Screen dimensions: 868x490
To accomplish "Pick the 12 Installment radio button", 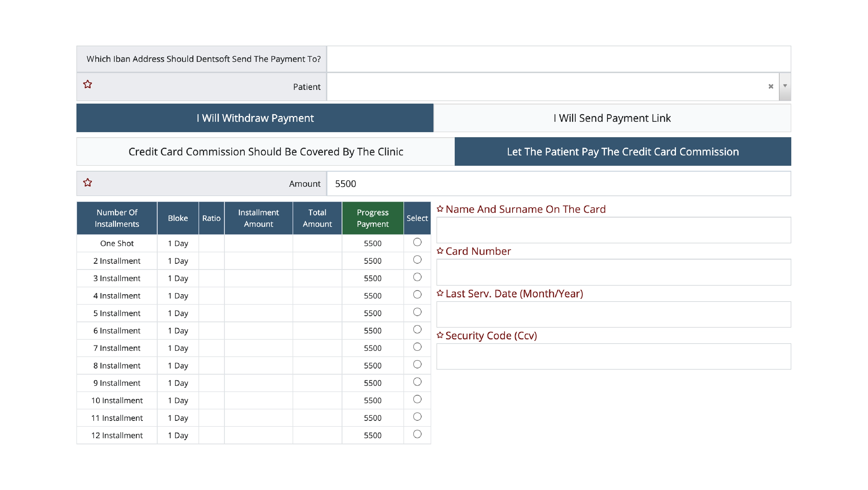I will 417,434.
